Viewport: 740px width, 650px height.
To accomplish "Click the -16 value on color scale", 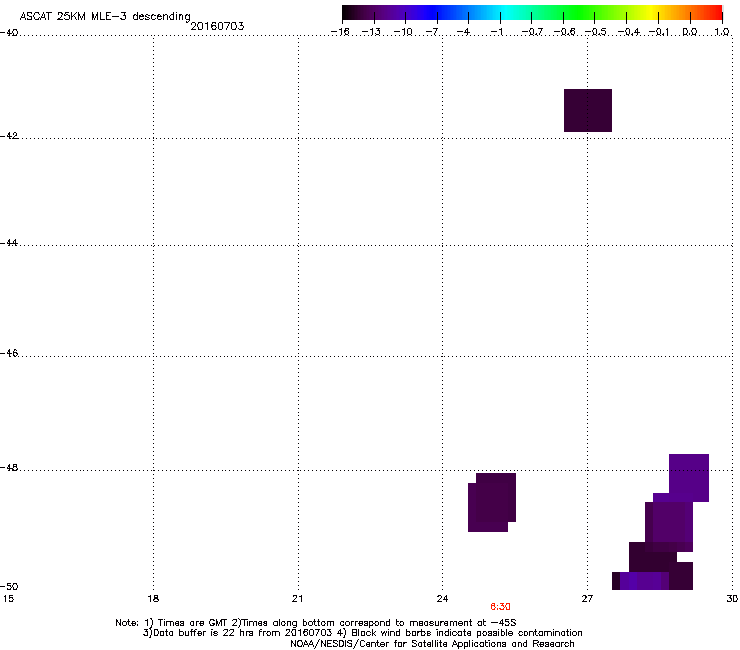I will click(340, 32).
